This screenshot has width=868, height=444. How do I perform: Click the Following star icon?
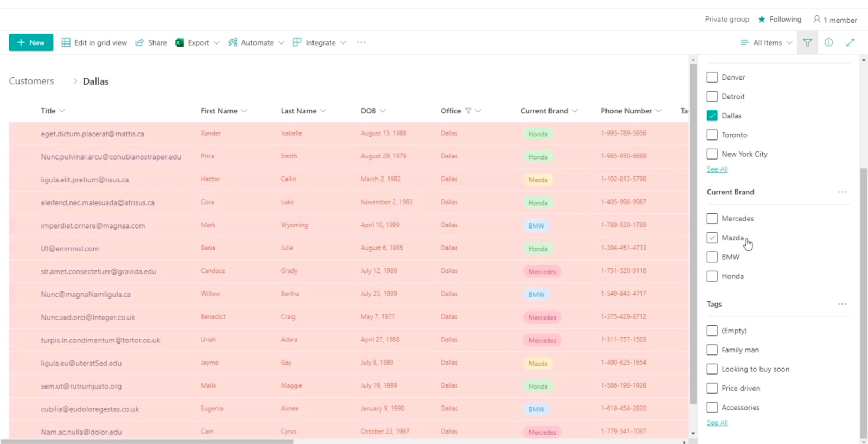coord(762,19)
